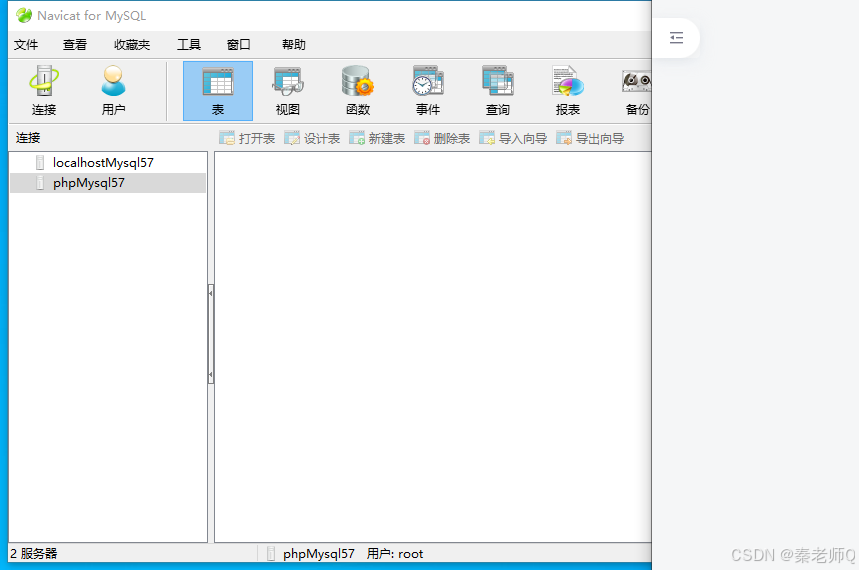Open the 收藏夹 (Favorites) menu
The image size is (859, 570).
[131, 44]
